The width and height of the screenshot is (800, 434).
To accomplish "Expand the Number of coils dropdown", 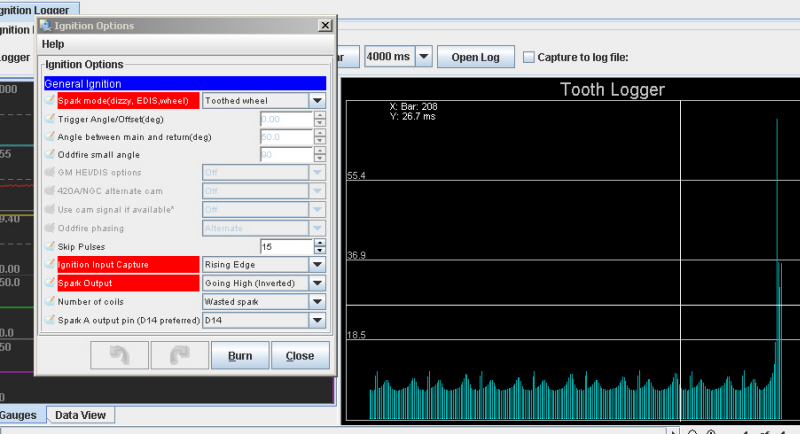I will [x=317, y=301].
